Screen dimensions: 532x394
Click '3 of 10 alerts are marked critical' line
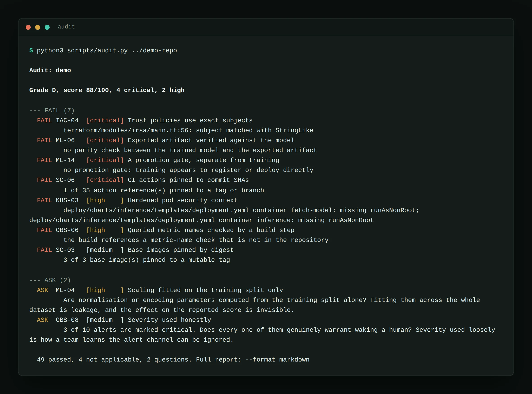[279, 330]
